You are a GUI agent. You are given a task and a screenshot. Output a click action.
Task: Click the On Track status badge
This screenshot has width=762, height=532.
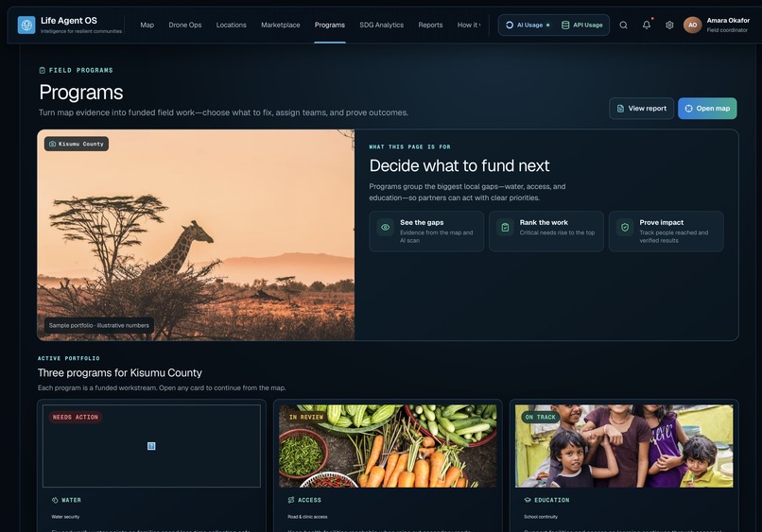click(541, 417)
